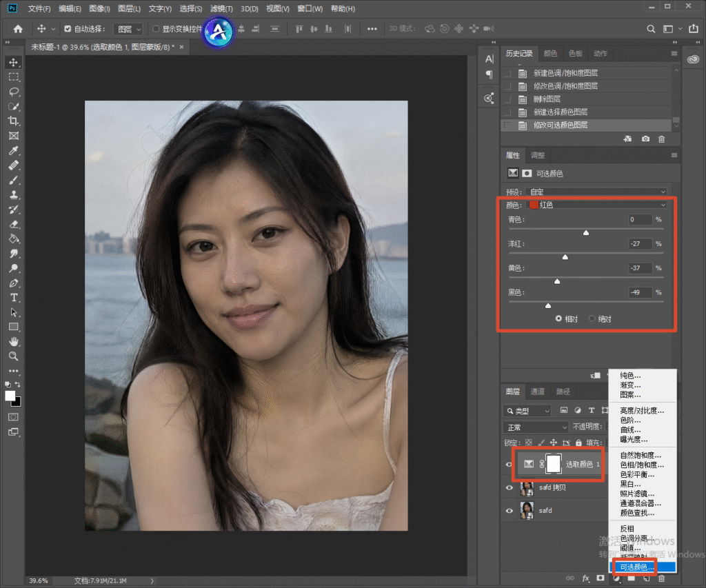Image resolution: width=706 pixels, height=588 pixels.
Task: Click the foreground color swatch
Action: [10, 396]
